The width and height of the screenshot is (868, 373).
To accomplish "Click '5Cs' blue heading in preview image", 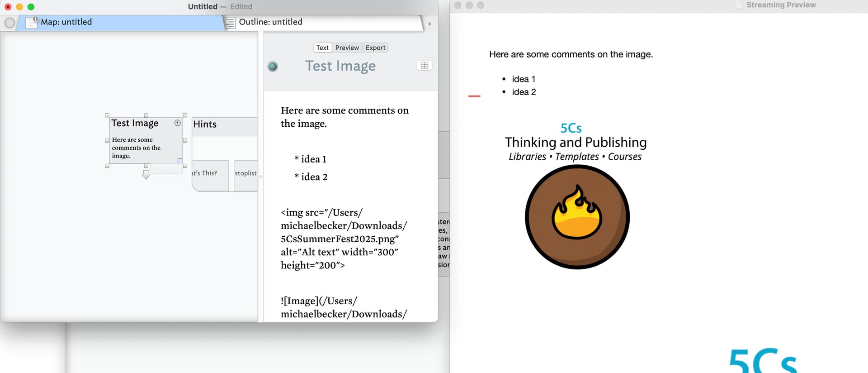I will 571,128.
